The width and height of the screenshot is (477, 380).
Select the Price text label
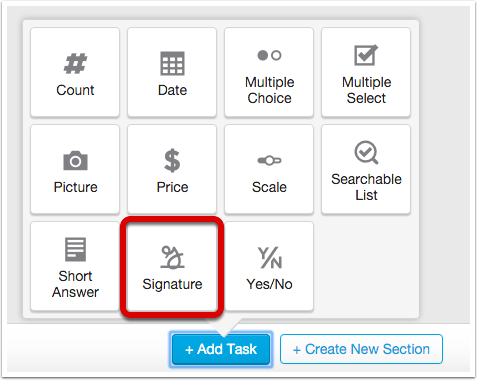[x=172, y=187]
